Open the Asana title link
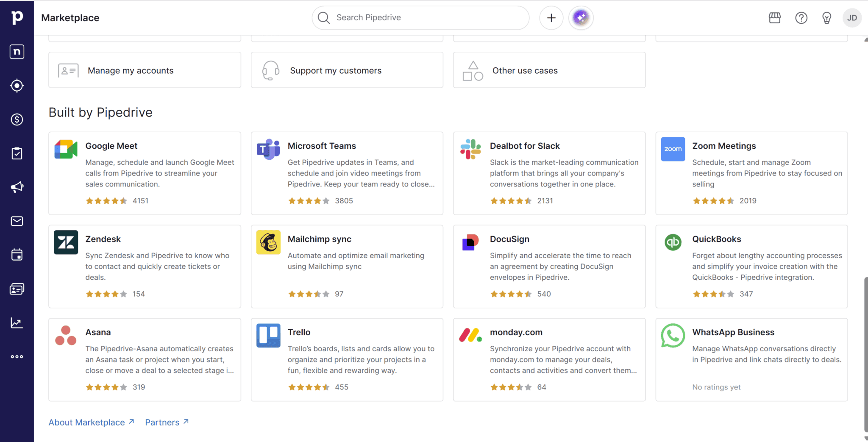Screen dimensions: 868x442 click(98, 332)
